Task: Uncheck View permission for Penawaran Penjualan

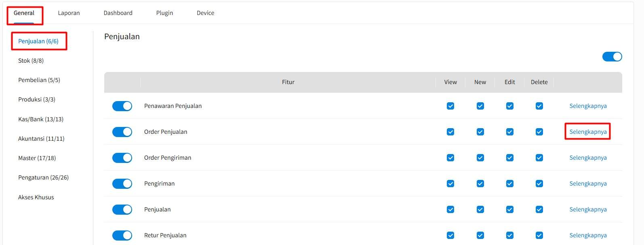Action: (450, 106)
